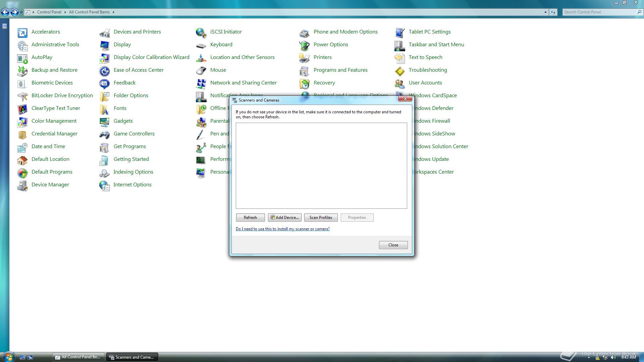Screen dimensions: 644x362
Task: Open Game Controllers gamepad icon
Action: tap(105, 134)
